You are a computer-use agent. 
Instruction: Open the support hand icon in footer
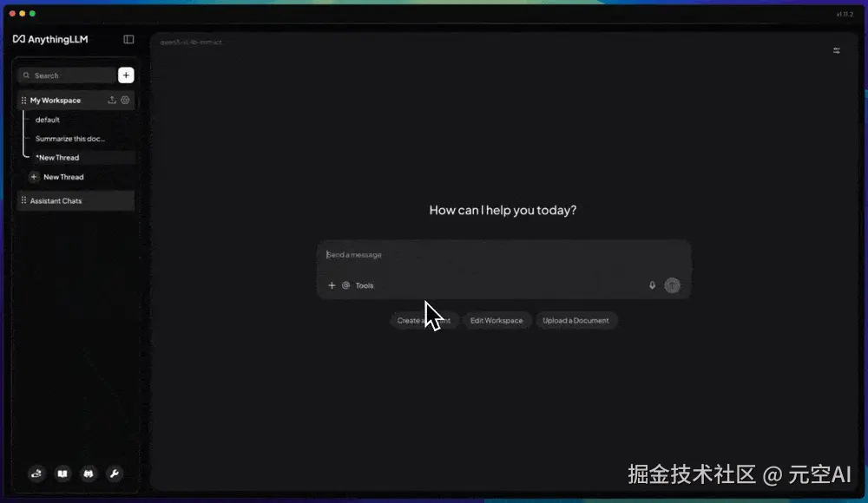[36, 474]
